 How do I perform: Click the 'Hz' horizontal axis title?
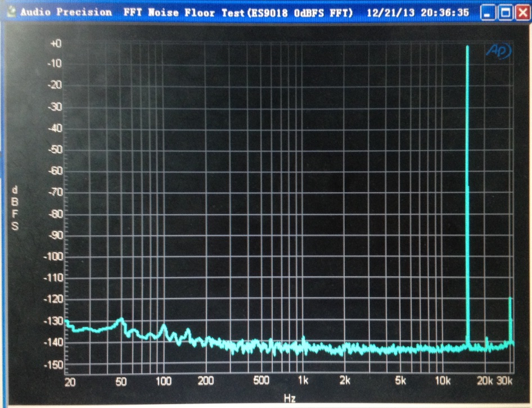click(x=290, y=398)
